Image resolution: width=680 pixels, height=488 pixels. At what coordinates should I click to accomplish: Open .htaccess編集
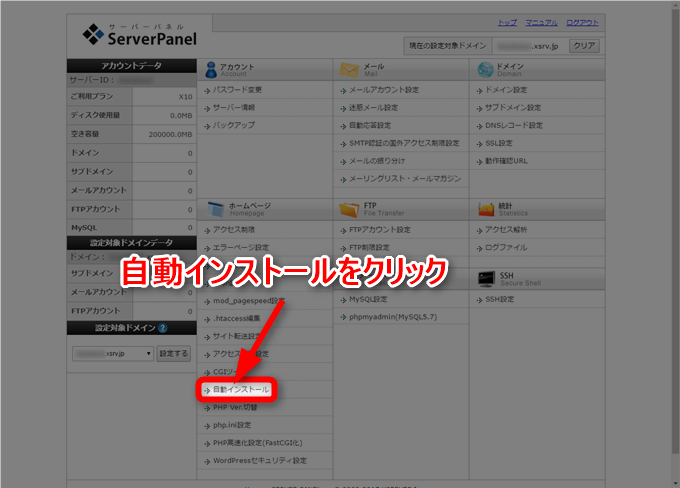tap(237, 318)
